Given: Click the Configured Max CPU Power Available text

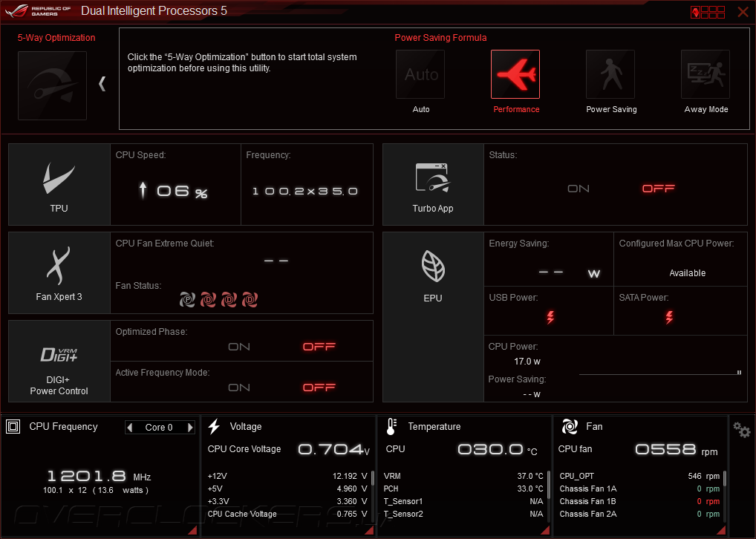Looking at the screenshot, I should click(x=688, y=273).
